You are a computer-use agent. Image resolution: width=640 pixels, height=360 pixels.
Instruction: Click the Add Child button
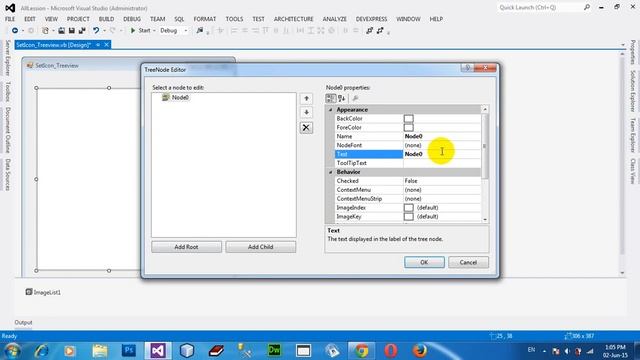[x=260, y=247]
